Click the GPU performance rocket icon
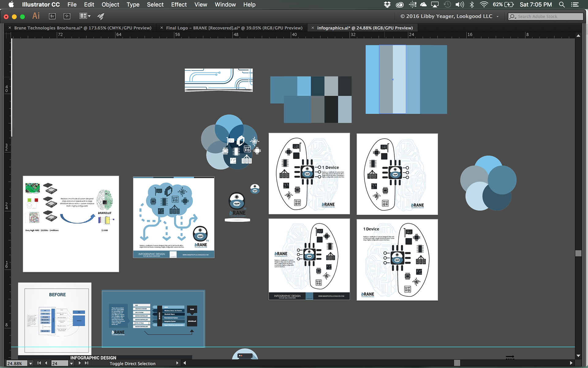 click(101, 16)
